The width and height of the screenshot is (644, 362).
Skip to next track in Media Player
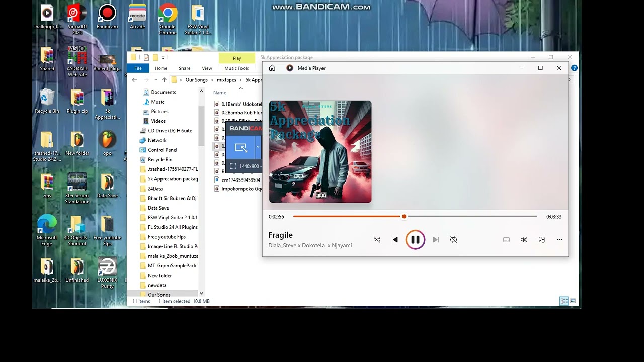(436, 240)
